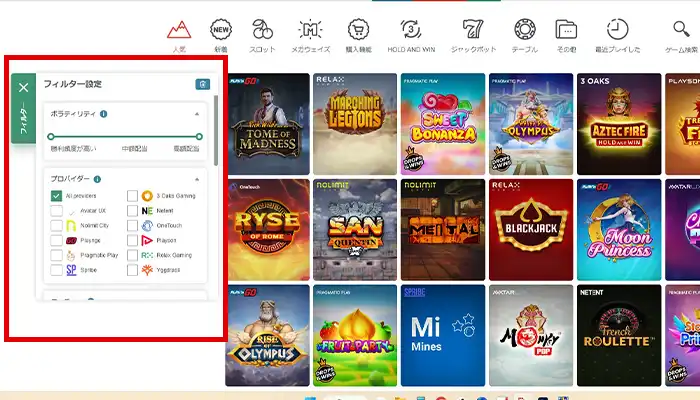700x400 pixels.
Task: Open Spribe Mines game
Action: coord(443,335)
